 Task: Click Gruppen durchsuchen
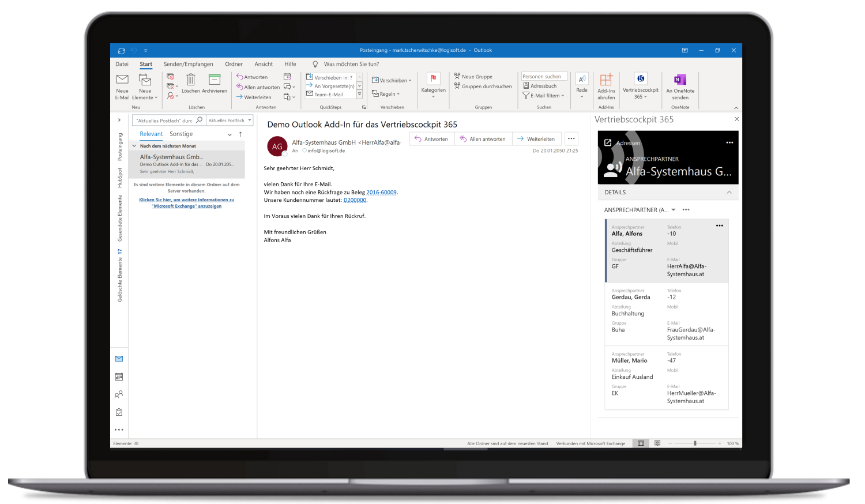483,86
